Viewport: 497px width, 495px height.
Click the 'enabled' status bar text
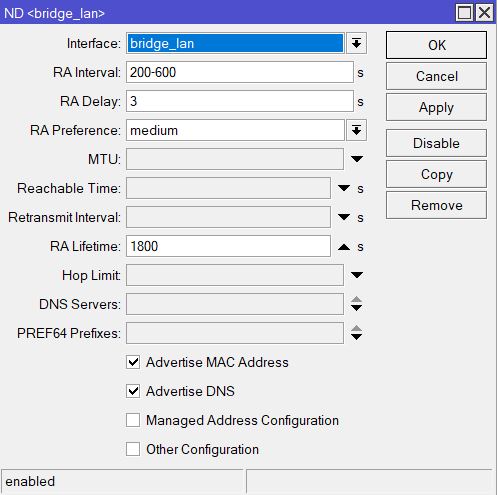30,482
